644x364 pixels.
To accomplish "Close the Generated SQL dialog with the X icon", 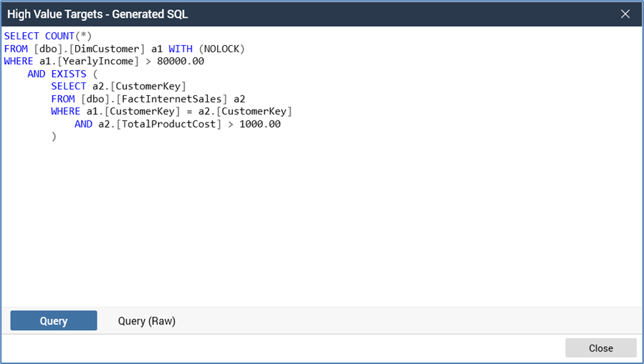I will (625, 14).
